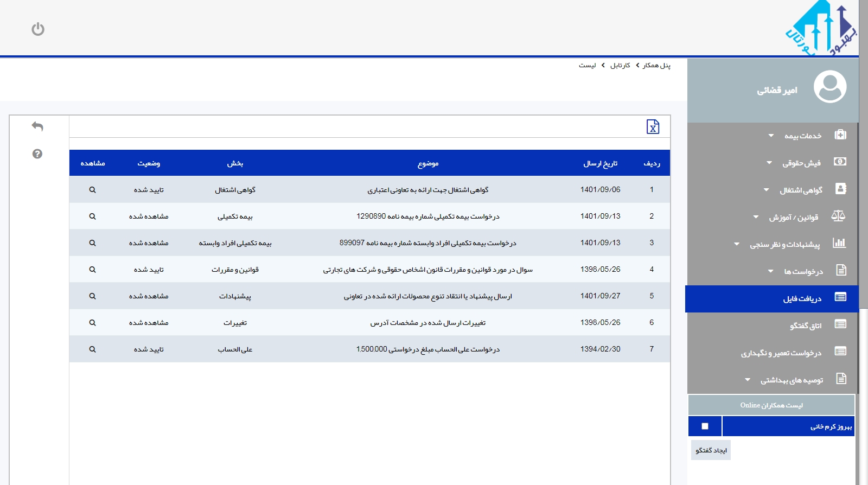
Task: Open درخواست تعمیر و نگهداری menu item
Action: point(781,353)
